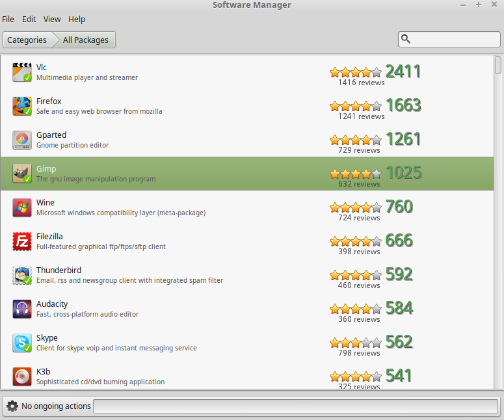Select the Wine package name
504x420 pixels.
tap(46, 202)
